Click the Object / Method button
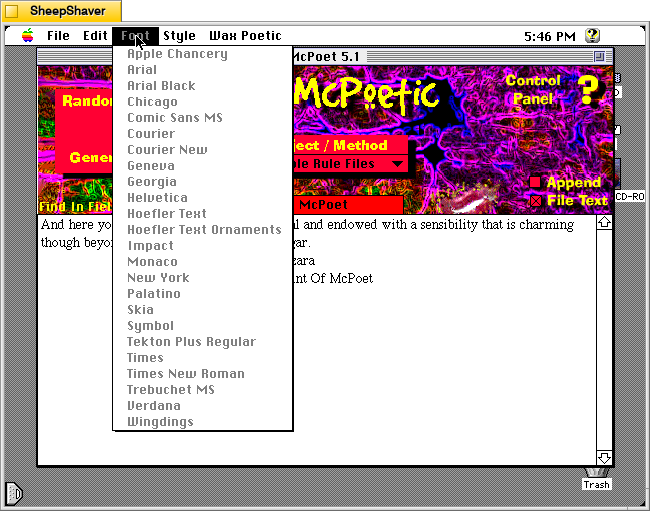Viewport: 650px width, 511px height. [x=350, y=145]
